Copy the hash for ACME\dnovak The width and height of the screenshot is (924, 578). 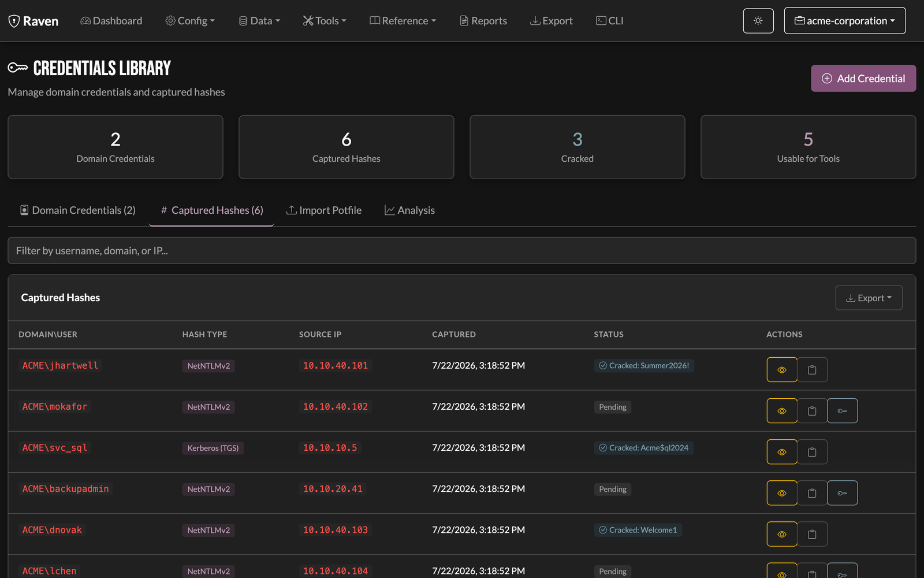pyautogui.click(x=812, y=534)
